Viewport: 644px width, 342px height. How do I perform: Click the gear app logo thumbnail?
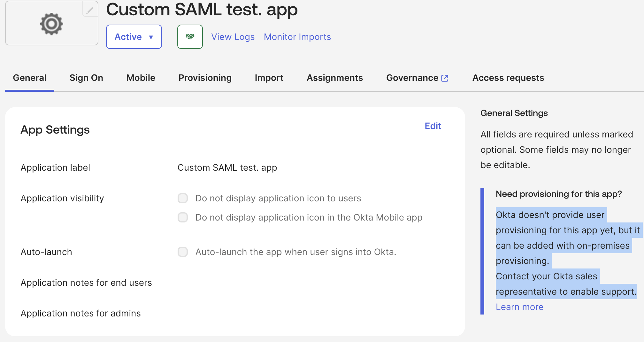52,24
